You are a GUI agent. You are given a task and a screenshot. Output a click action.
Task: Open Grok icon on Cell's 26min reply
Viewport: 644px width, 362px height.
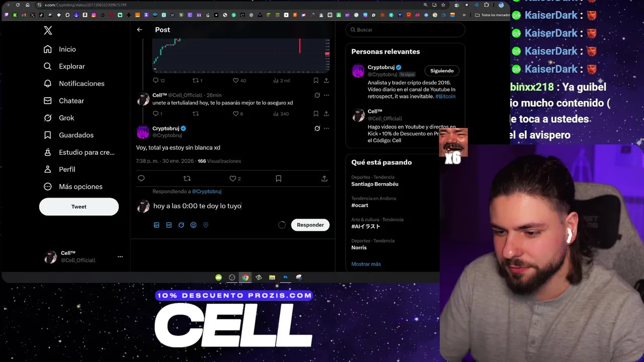[x=317, y=95]
